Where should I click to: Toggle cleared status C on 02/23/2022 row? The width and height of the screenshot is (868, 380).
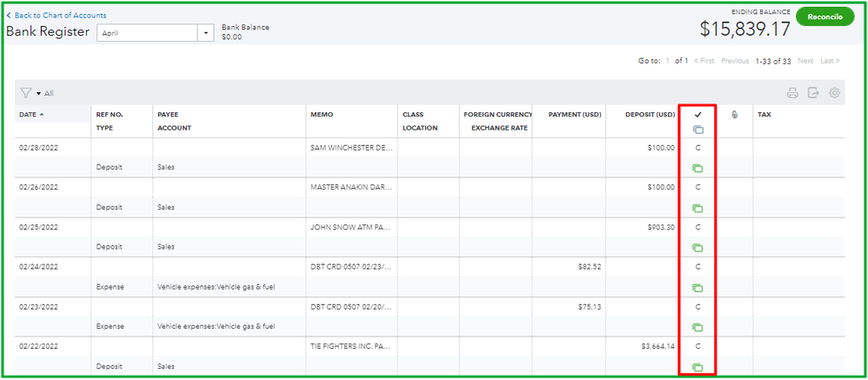click(x=698, y=306)
